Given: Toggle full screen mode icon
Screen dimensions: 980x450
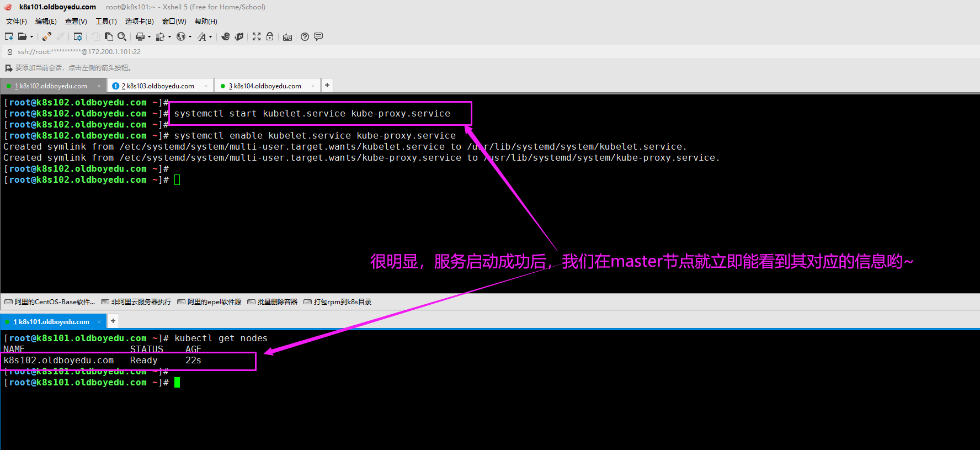Looking at the screenshot, I should pos(257,36).
